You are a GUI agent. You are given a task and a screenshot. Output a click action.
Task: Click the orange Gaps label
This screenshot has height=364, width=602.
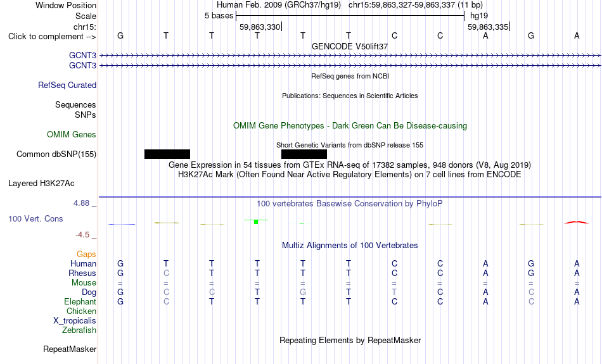click(x=86, y=254)
